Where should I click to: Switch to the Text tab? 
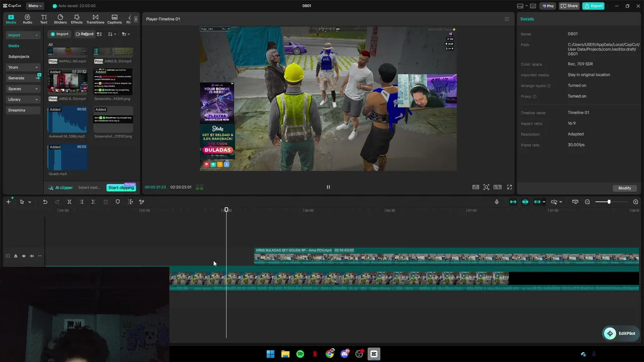44,19
